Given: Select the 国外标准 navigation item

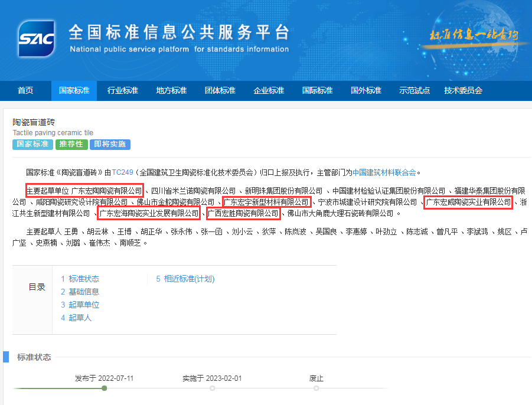Looking at the screenshot, I should point(365,90).
